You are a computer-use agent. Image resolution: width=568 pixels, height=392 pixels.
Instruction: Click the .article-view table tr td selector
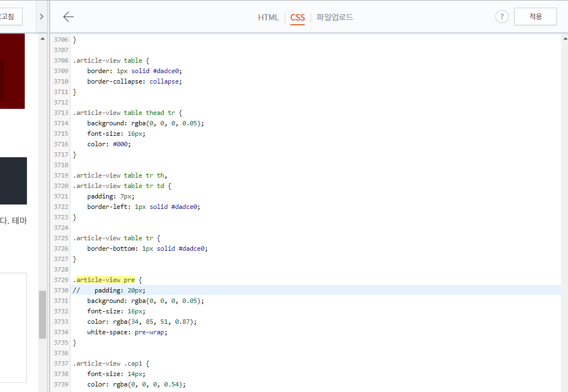click(119, 186)
